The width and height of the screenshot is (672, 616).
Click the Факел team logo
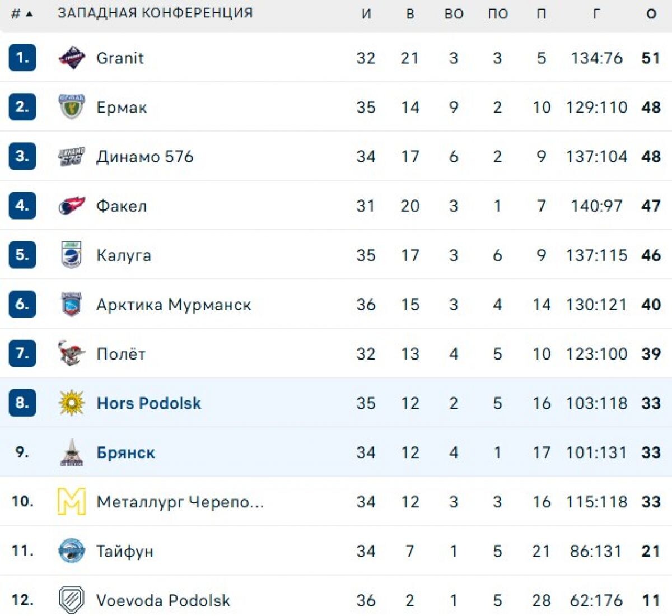pos(72,206)
